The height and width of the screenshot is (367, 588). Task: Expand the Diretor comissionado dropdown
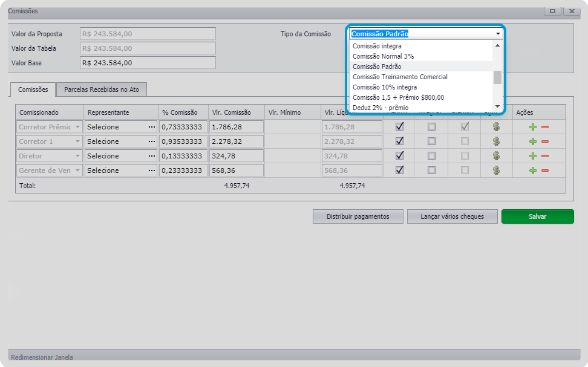click(x=77, y=156)
